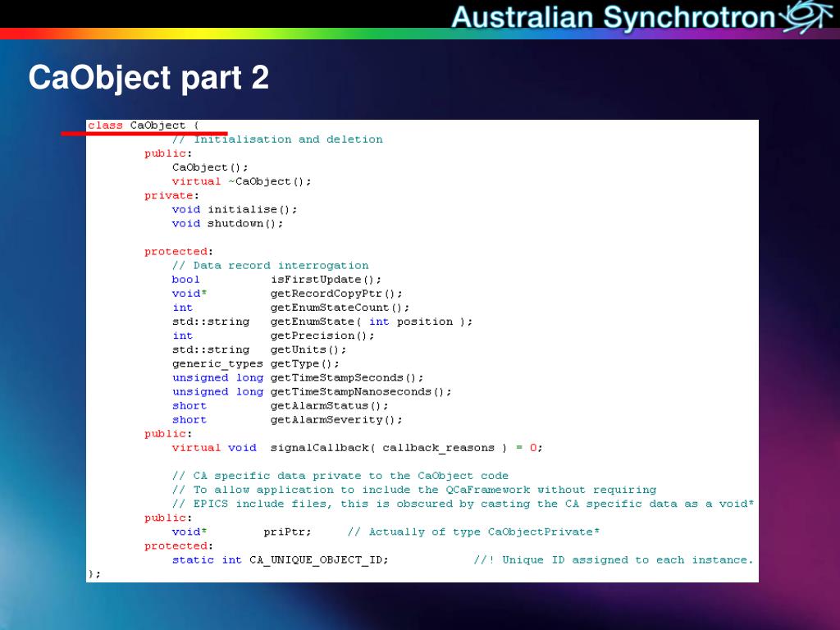Screen dimensions: 840x630
Task: Click the "getAlarmStatus();" method
Action: click(329, 406)
